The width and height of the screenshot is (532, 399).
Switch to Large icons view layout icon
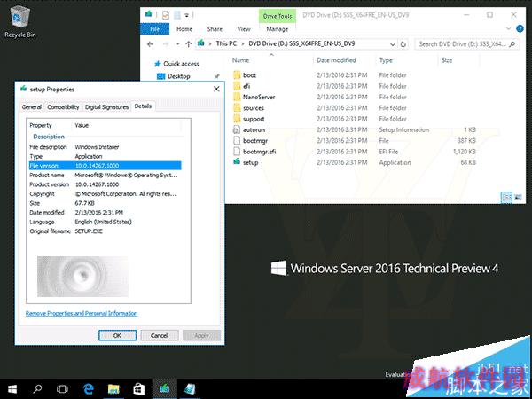518,197
